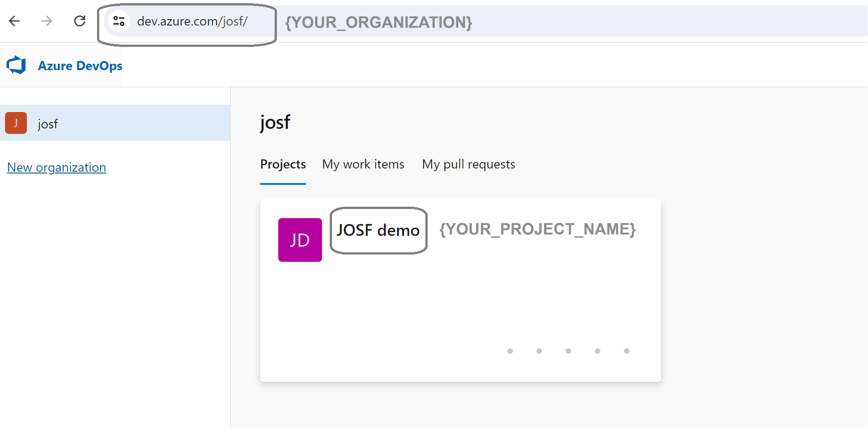Click the orange J organization avatar
Viewport: 868px width, 428px height.
click(16, 123)
